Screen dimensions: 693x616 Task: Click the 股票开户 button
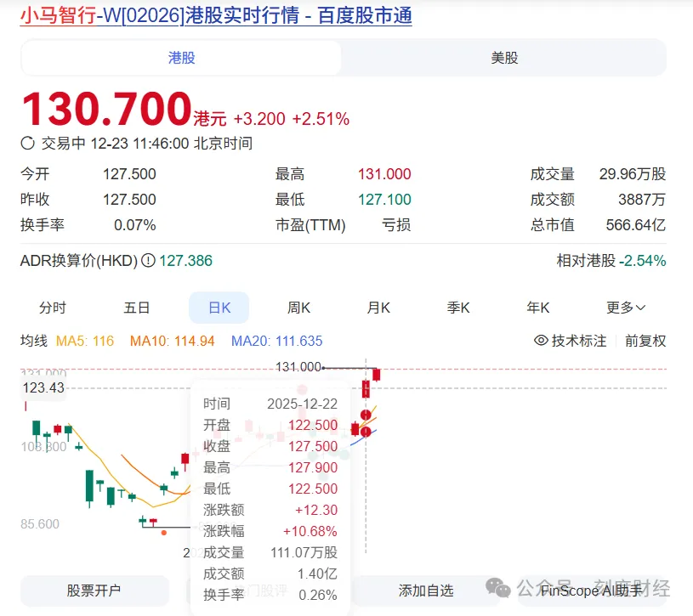pyautogui.click(x=94, y=591)
